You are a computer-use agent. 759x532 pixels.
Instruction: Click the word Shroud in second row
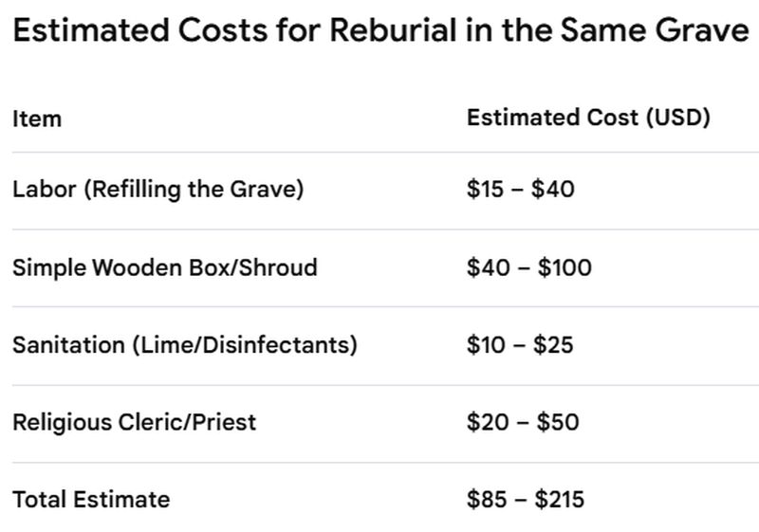point(278,267)
